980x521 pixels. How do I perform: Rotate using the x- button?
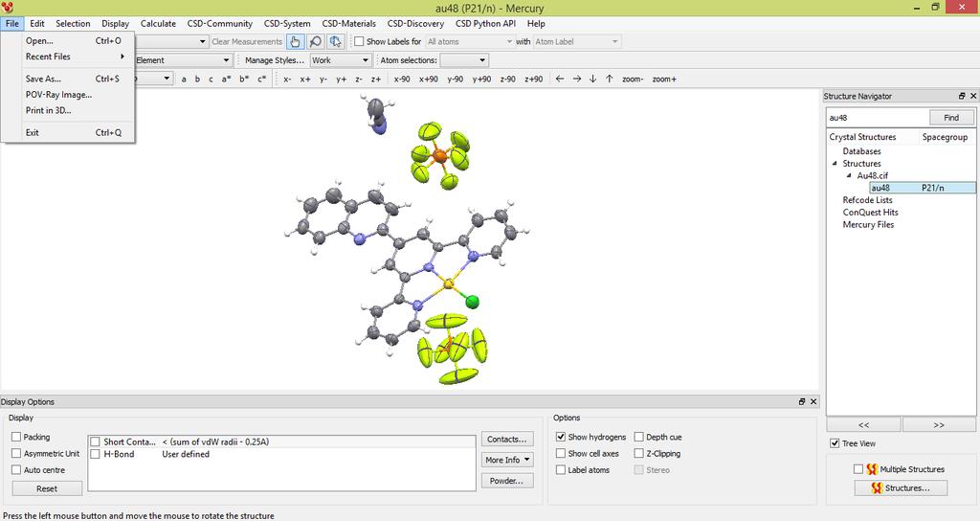click(x=287, y=79)
